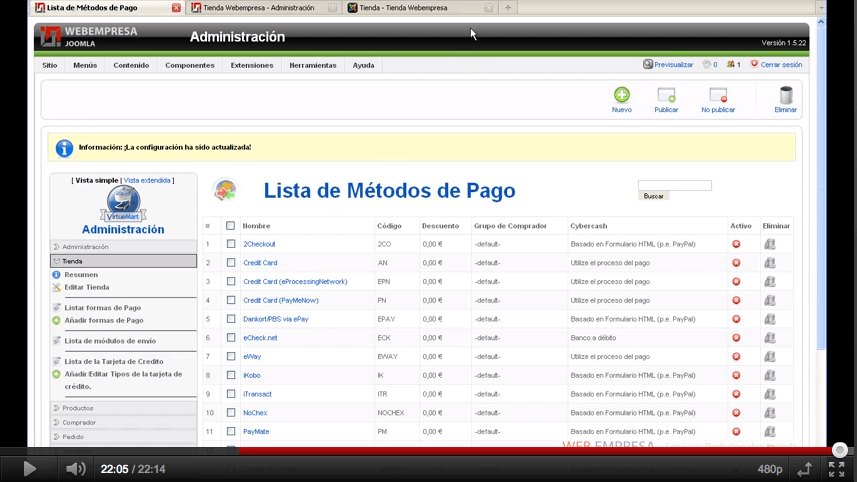Check the eWay row checkbox
The height and width of the screenshot is (482, 857).
231,356
